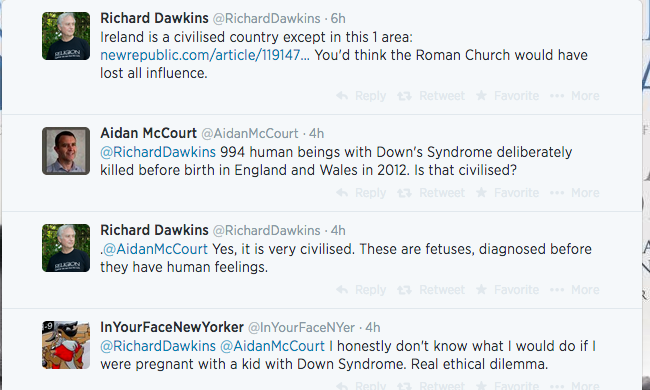This screenshot has width=650, height=390.
Task: Favorite Dawkins' 'very civilised' reply
Action: pos(507,290)
